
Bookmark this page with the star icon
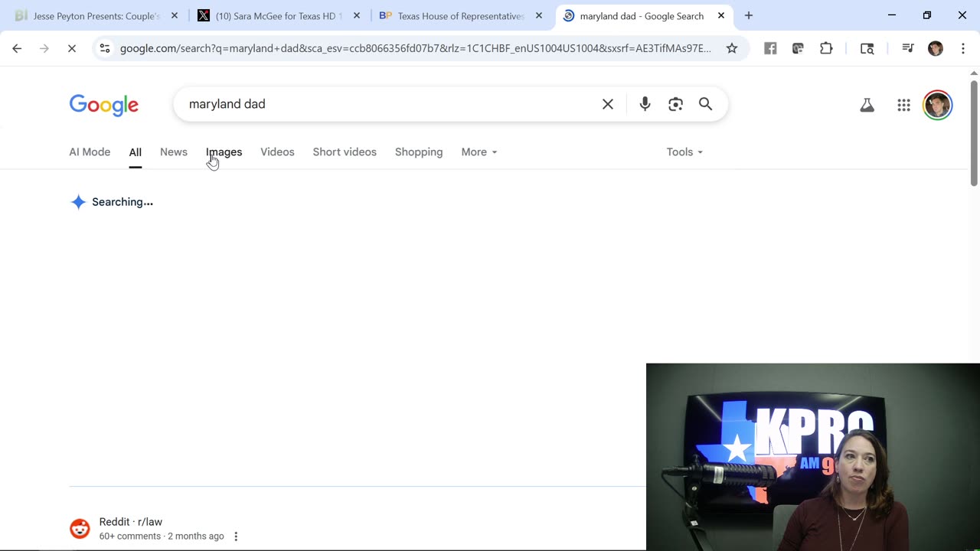pyautogui.click(x=732, y=48)
